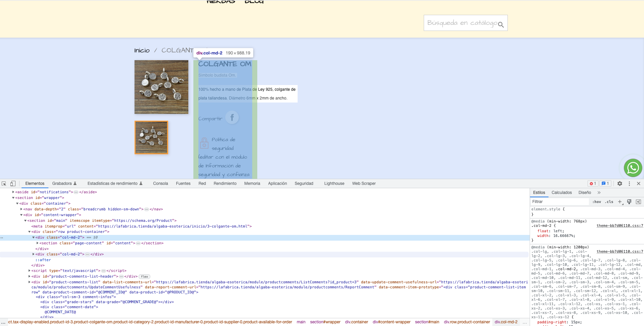
Task: Expand aside#notifications node
Action: (13, 192)
